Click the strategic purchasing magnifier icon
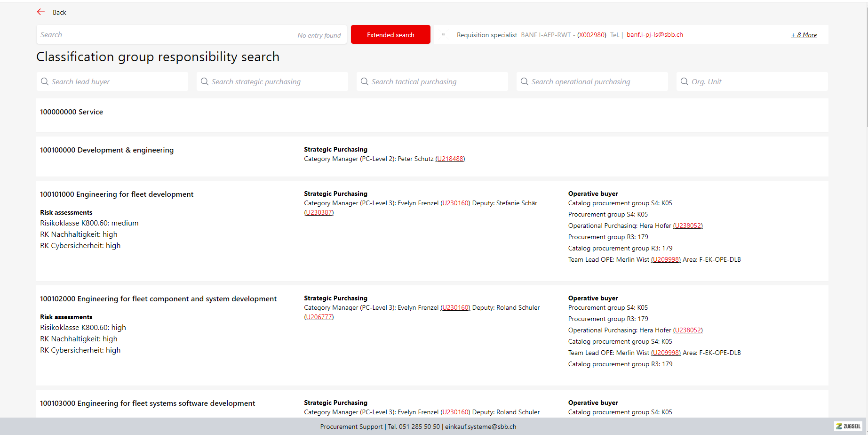 (x=205, y=81)
